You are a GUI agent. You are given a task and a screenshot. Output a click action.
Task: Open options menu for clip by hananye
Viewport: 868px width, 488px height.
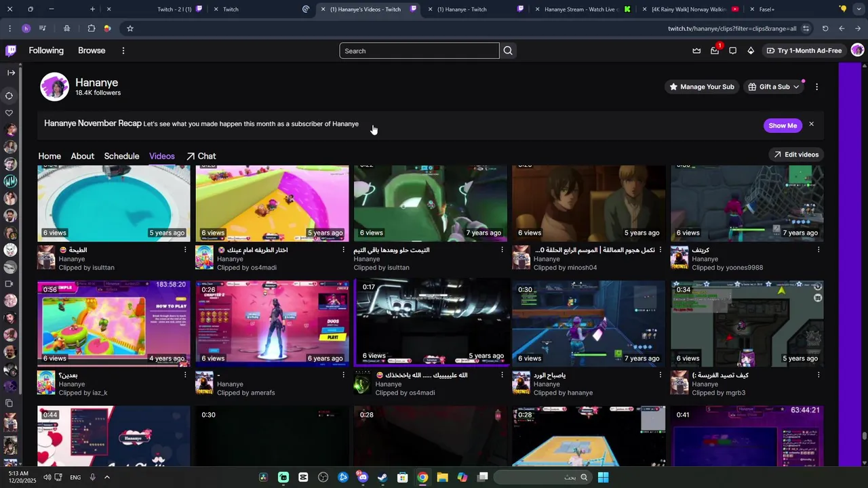(660, 375)
